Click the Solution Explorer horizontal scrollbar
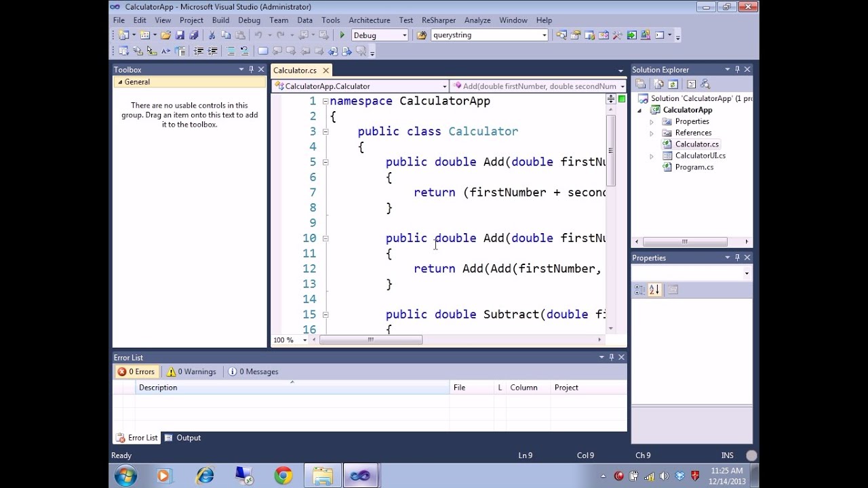The height and width of the screenshot is (488, 868). [x=685, y=242]
